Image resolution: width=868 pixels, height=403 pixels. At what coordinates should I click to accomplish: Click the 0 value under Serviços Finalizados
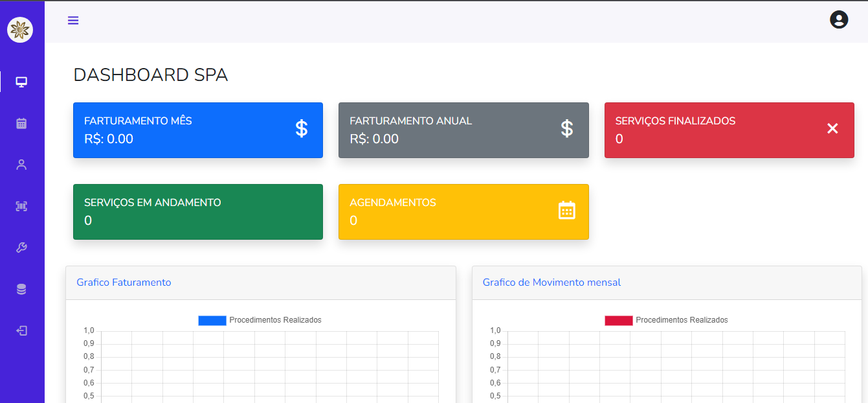tap(619, 139)
